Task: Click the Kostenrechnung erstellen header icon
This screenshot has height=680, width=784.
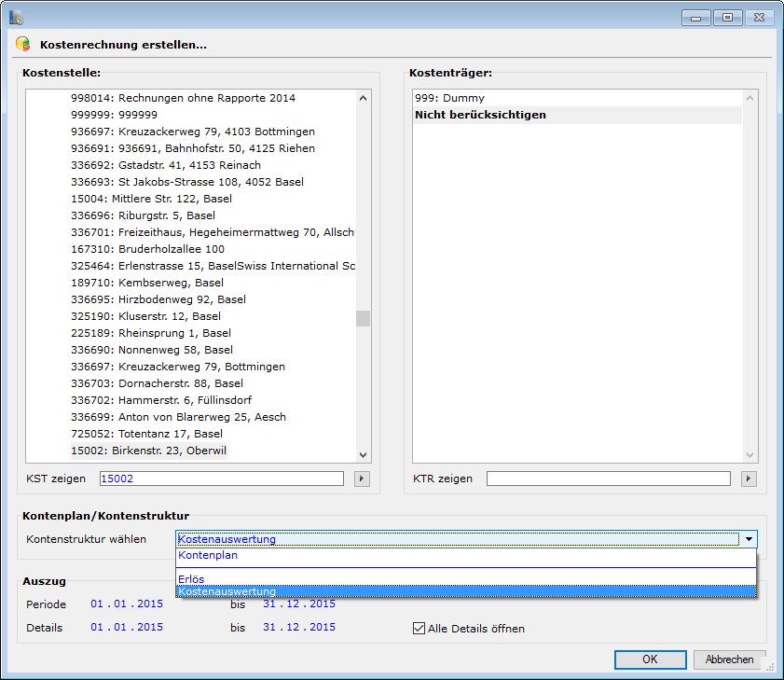Action: tap(23, 44)
